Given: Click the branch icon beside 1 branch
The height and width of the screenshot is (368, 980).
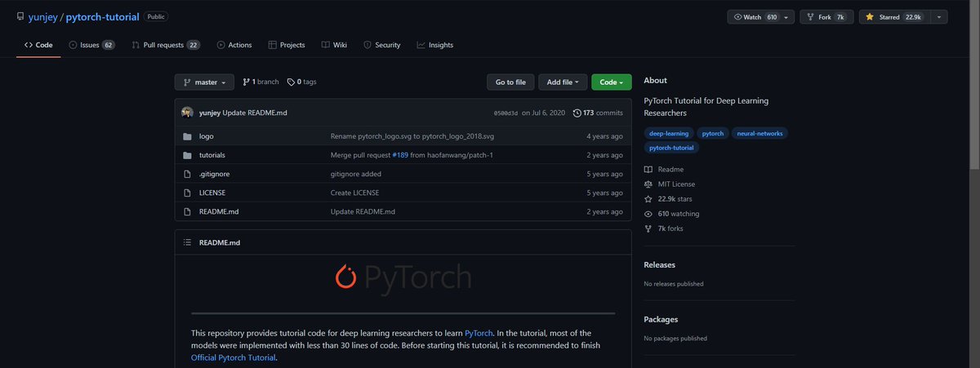Looking at the screenshot, I should click(x=246, y=82).
